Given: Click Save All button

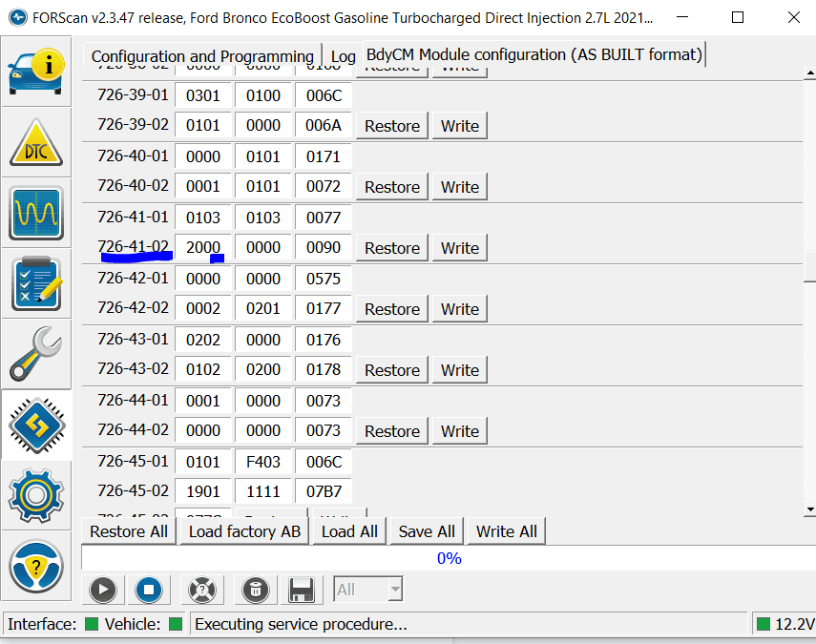Looking at the screenshot, I should 427,531.
